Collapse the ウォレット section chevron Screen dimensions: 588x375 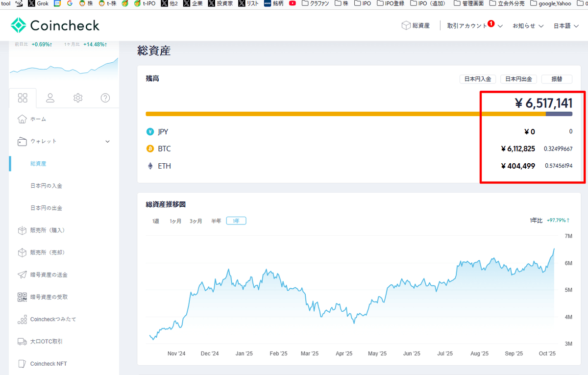[107, 141]
